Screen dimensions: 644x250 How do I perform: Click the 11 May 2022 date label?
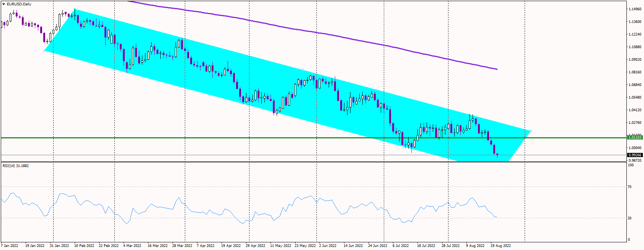(280, 246)
